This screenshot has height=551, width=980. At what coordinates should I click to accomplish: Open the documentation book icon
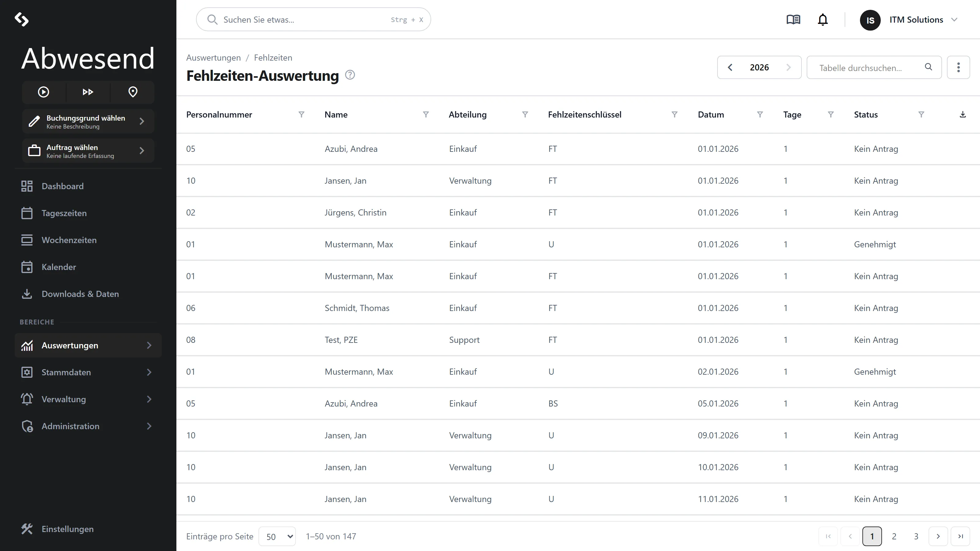[x=793, y=19]
